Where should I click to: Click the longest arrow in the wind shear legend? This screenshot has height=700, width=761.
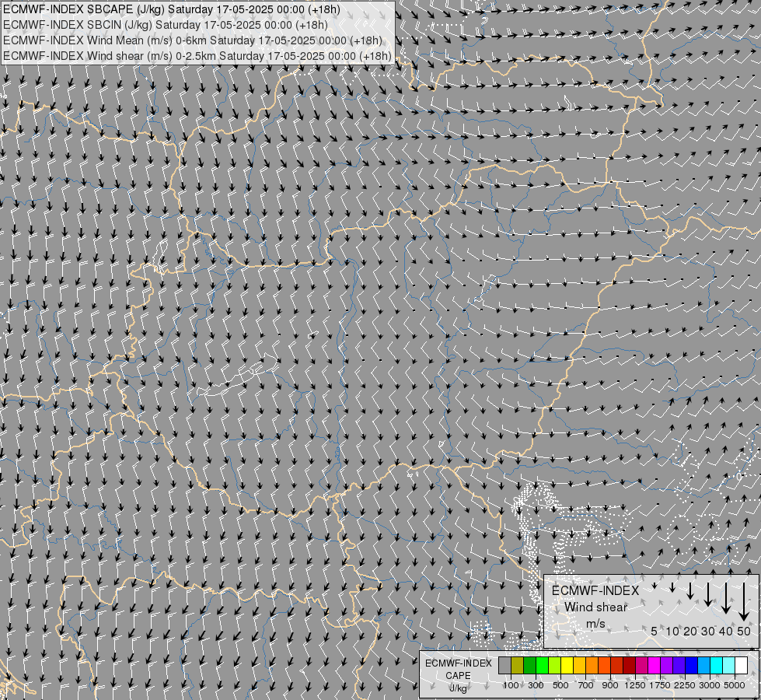click(x=744, y=601)
